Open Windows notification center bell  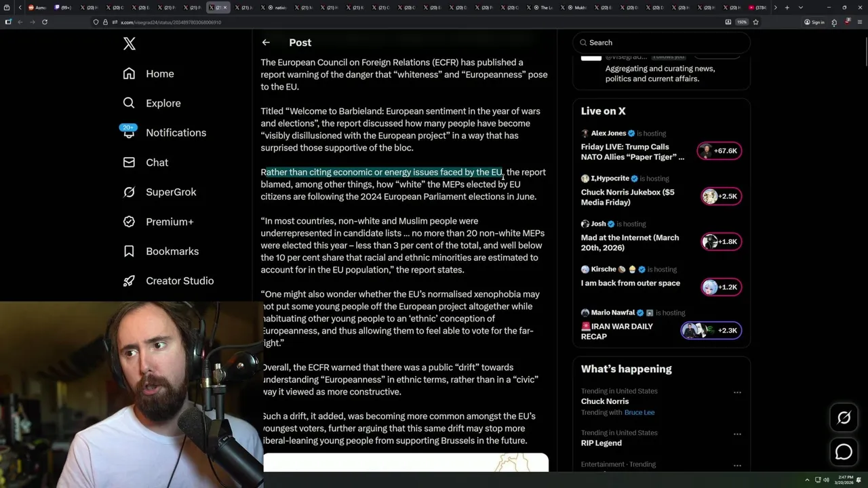[859, 480]
